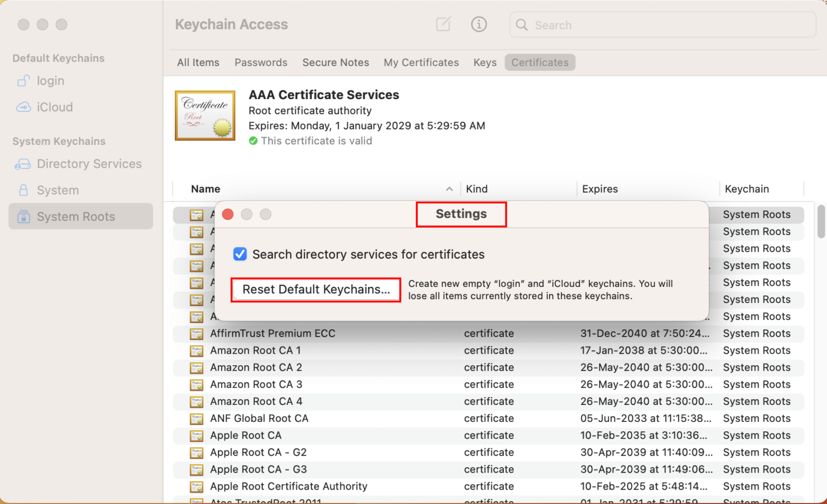The image size is (827, 504).
Task: Click the AAA Certificate Services title
Action: point(324,95)
